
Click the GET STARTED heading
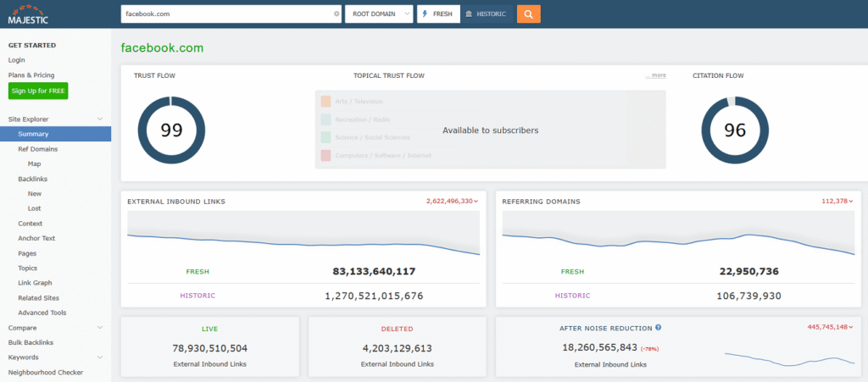point(32,46)
